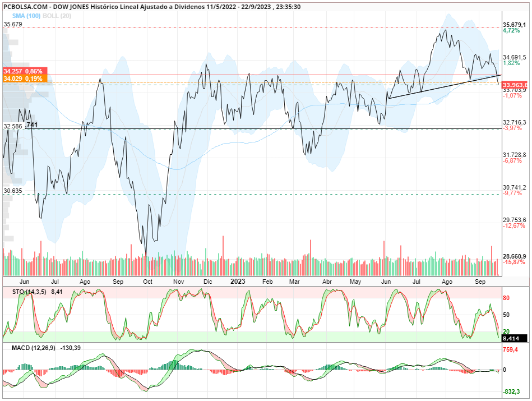Click the -1,07% percentage label
The height and width of the screenshot is (401, 532).
point(512,95)
